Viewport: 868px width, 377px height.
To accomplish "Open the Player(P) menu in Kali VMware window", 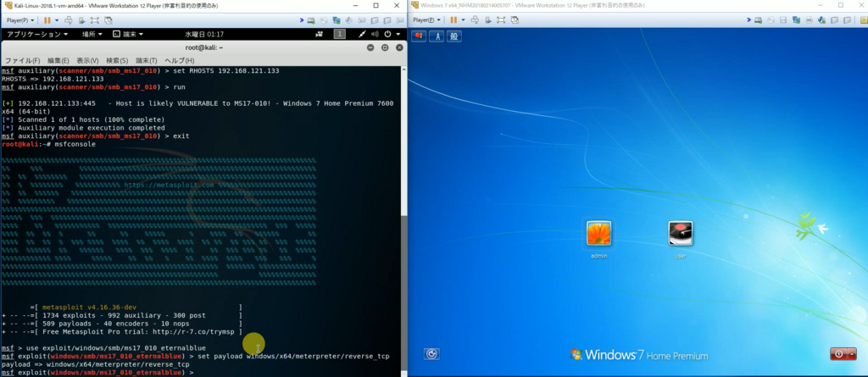I will click(x=19, y=20).
